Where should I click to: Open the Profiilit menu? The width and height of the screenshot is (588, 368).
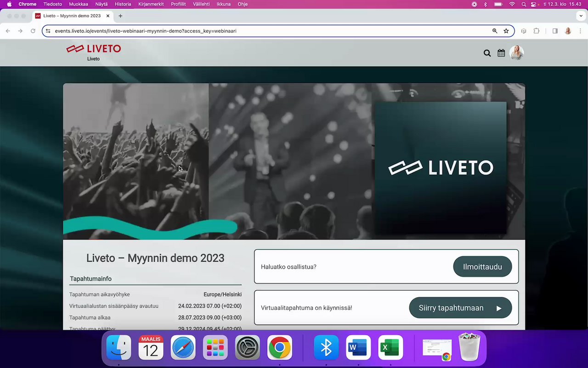(x=178, y=4)
